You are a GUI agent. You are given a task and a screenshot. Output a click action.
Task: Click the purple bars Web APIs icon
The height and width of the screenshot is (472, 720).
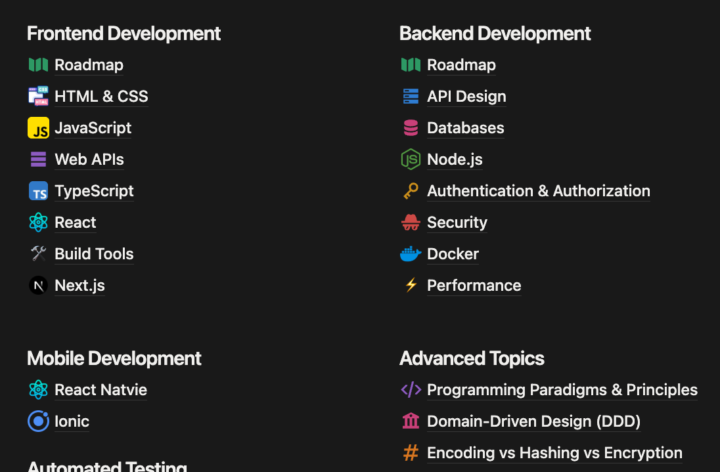(38, 159)
